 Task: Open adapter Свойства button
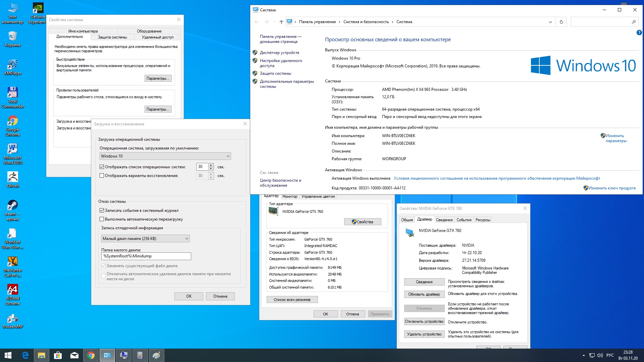(x=363, y=222)
